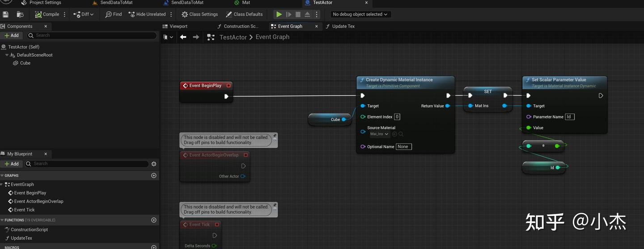
Task: Click Add button in Components panel
Action: (x=12, y=35)
